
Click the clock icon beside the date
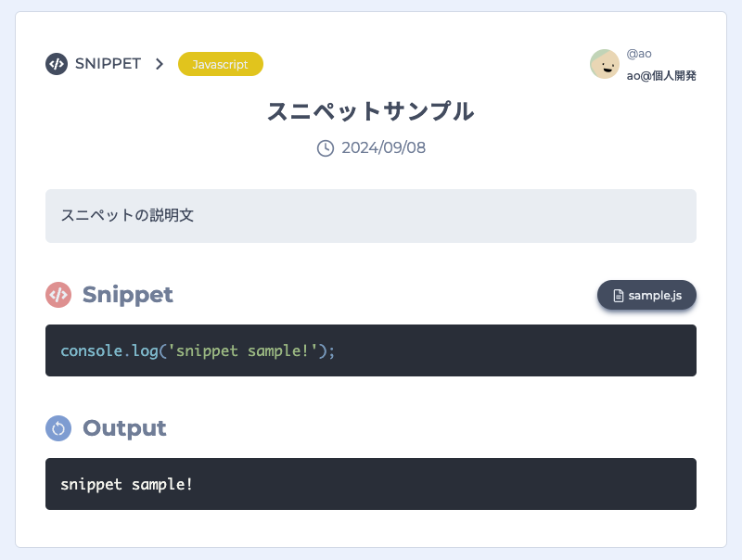(326, 148)
